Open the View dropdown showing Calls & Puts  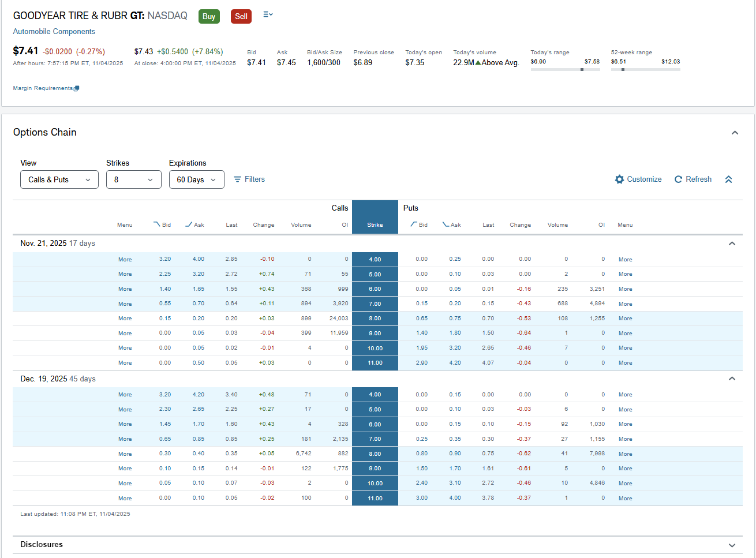[59, 179]
